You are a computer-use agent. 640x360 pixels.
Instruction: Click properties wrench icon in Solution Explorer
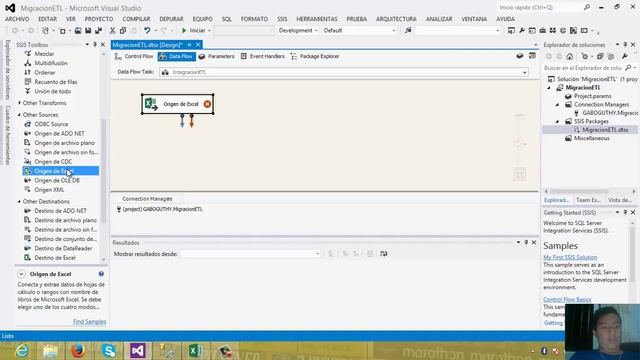[x=624, y=56]
